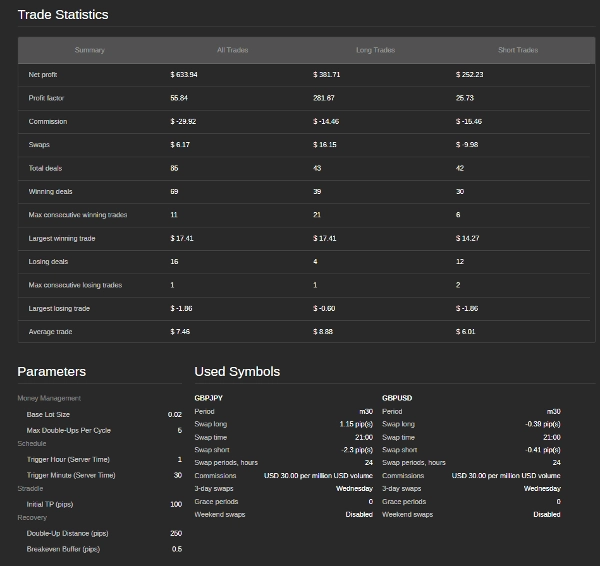Click the Straddle group label
Viewport: 600px width, 566px height.
pos(30,489)
